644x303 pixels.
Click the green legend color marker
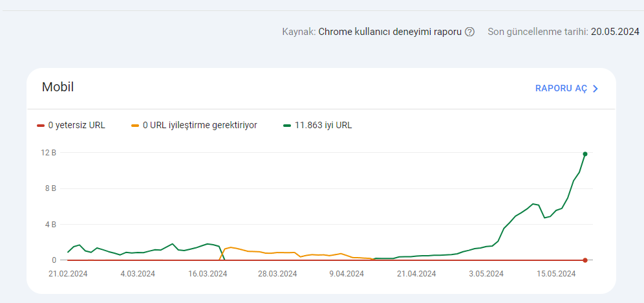click(287, 126)
